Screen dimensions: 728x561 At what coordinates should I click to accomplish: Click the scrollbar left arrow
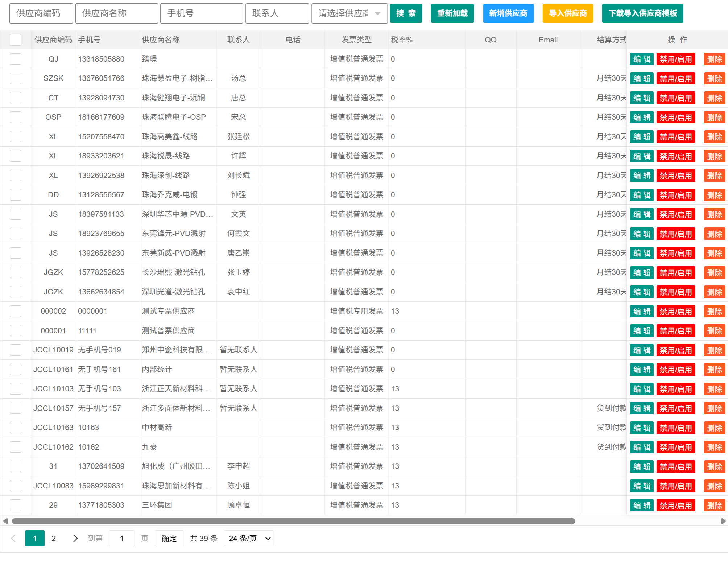click(x=5, y=521)
